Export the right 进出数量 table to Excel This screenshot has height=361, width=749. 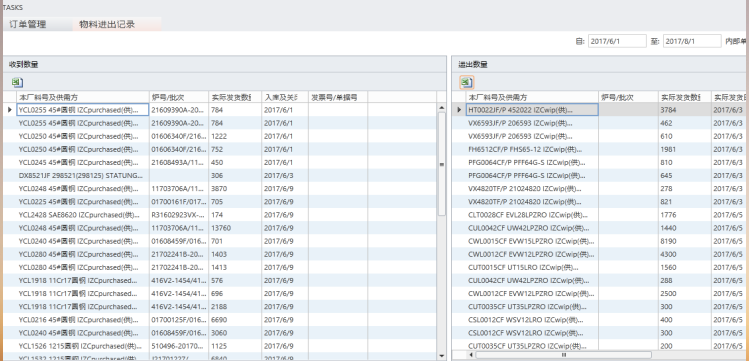point(466,82)
